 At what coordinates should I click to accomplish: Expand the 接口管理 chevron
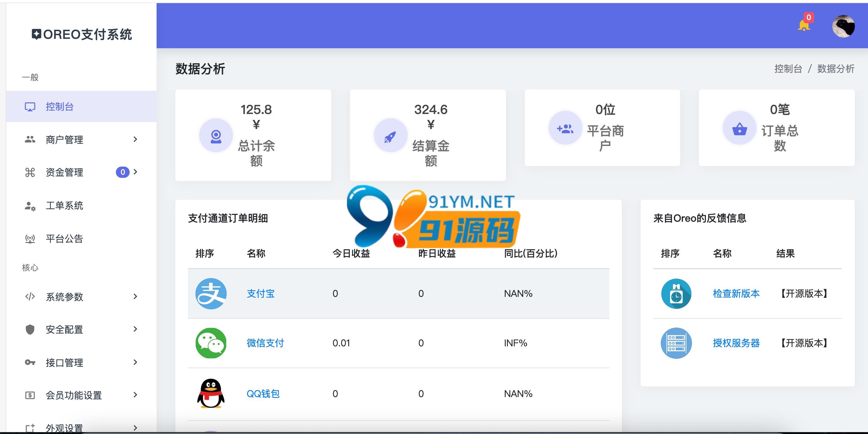coord(135,362)
